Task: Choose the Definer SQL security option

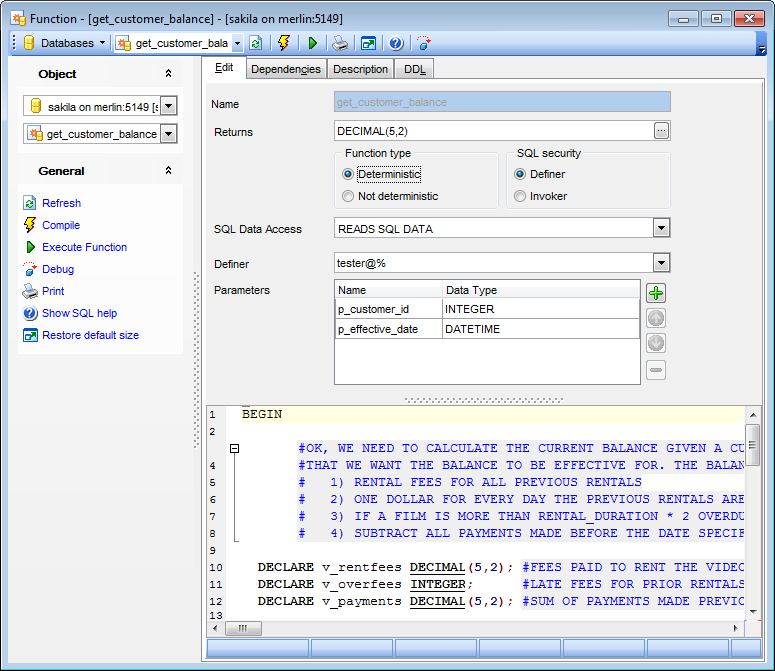Action: (520, 174)
